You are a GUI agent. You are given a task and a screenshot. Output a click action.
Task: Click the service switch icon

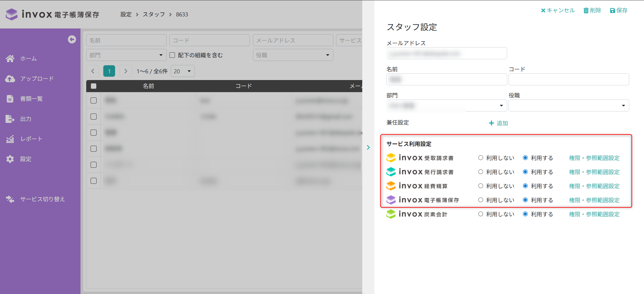tap(10, 199)
